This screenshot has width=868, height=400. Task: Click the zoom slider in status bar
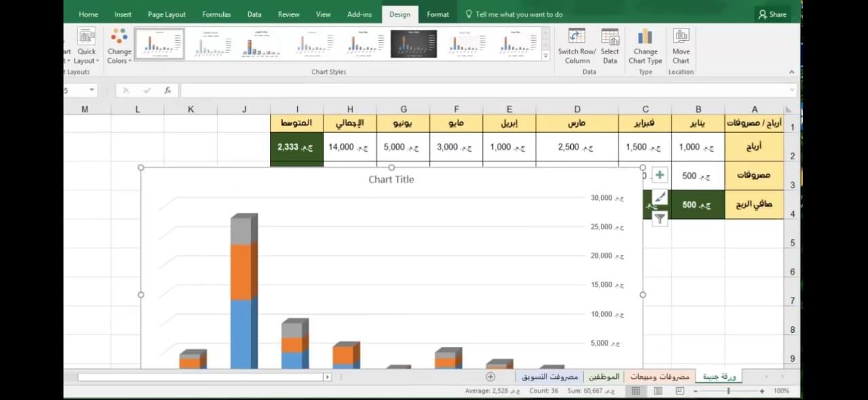[729, 391]
